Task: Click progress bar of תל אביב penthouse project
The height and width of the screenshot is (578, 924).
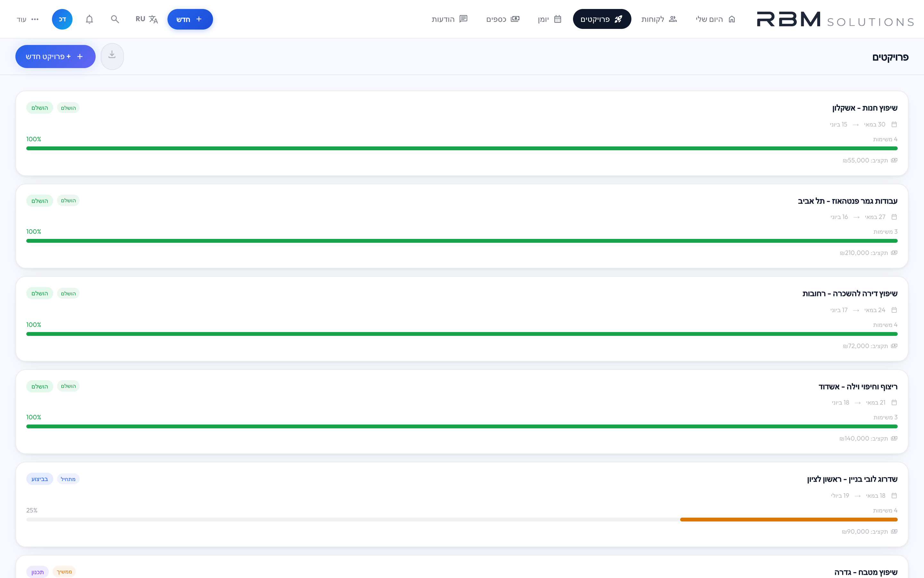Action: tap(462, 241)
